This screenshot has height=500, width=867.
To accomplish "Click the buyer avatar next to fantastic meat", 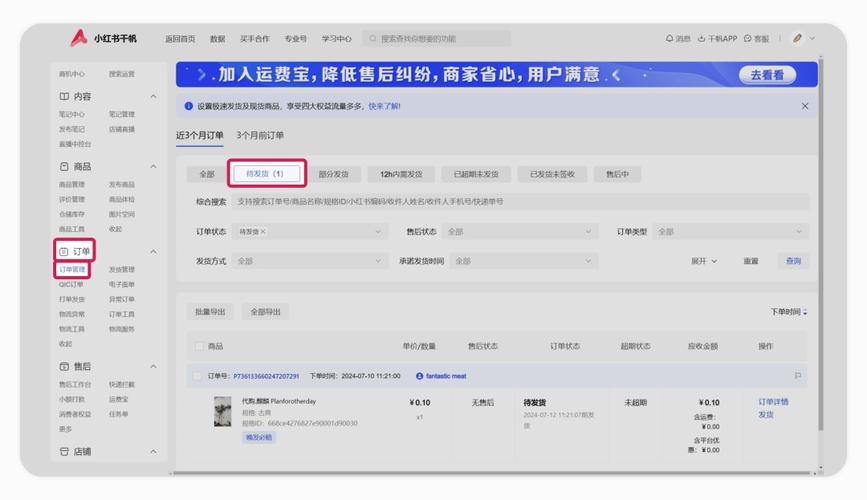I will (x=419, y=376).
